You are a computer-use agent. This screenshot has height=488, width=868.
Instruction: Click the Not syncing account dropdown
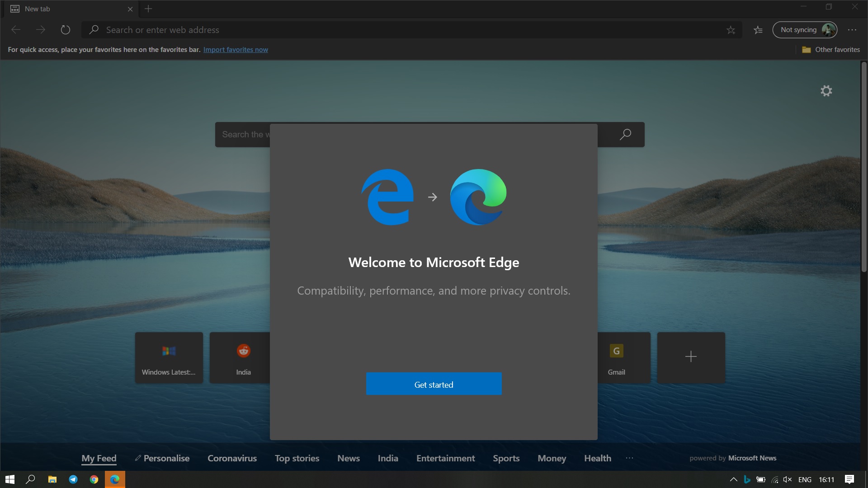805,28
